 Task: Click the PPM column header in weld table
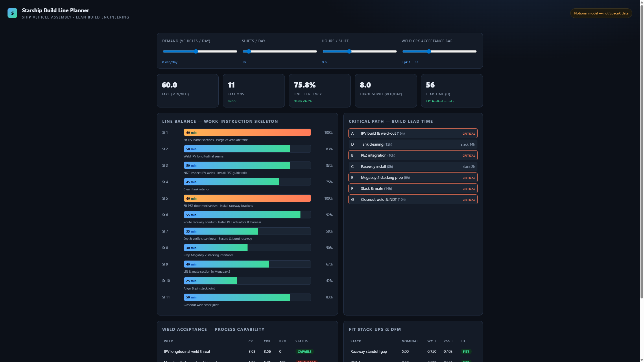[283, 341]
